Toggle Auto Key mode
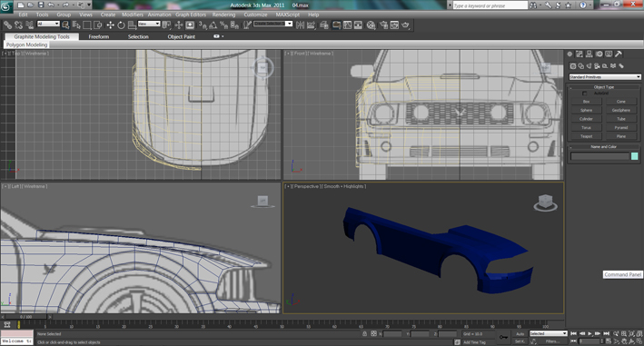 (520, 334)
